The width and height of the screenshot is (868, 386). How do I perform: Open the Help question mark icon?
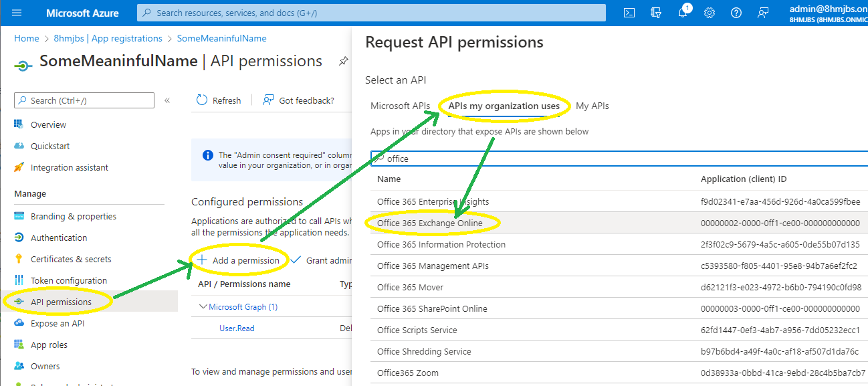tap(736, 13)
